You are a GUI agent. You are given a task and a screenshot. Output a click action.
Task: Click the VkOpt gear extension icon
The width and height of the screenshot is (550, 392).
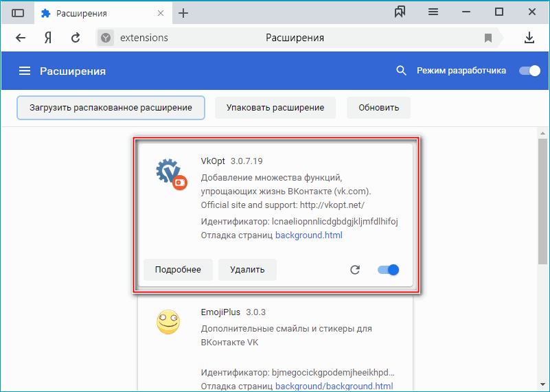(171, 174)
